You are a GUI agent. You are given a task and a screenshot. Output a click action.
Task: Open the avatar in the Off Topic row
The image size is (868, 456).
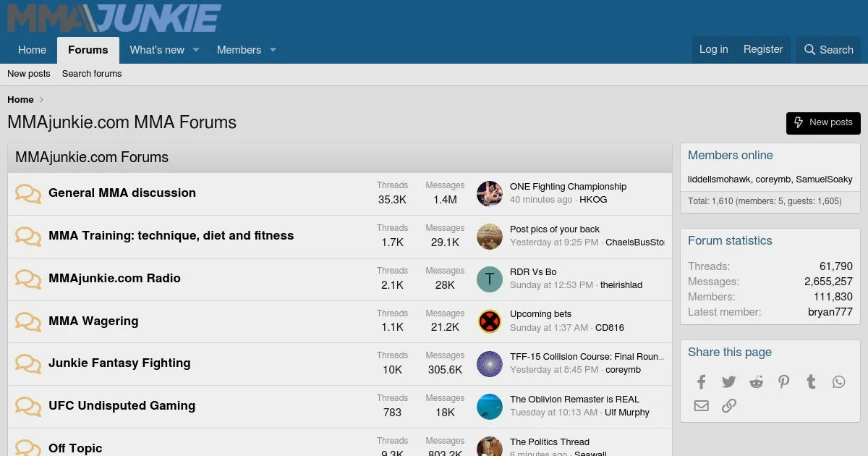point(490,447)
